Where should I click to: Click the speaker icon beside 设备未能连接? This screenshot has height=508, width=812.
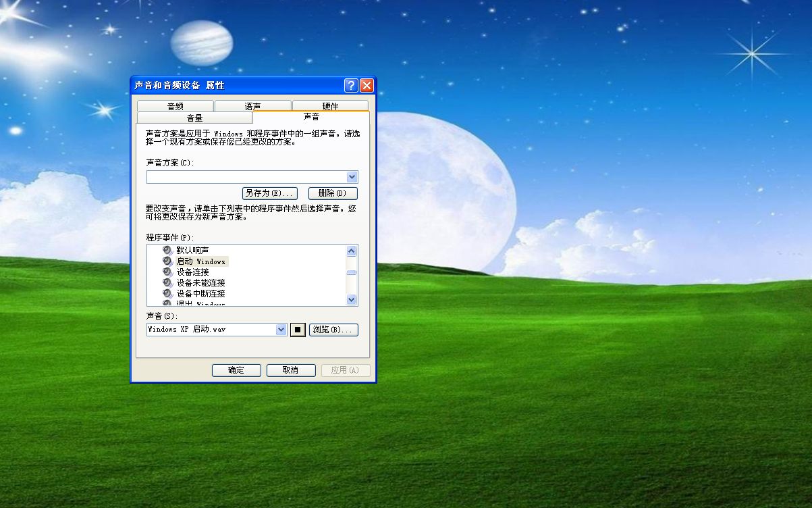tap(166, 282)
